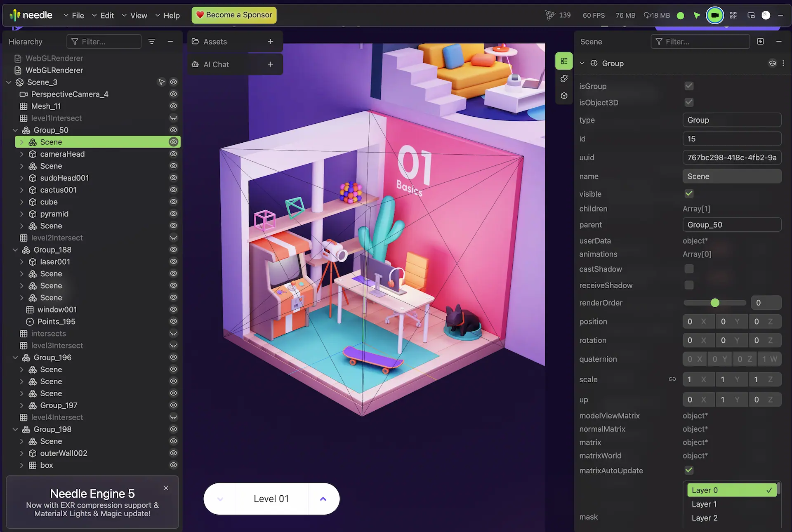The width and height of the screenshot is (792, 532).
Task: Hide the cactus001 object via eye icon
Action: tap(174, 190)
